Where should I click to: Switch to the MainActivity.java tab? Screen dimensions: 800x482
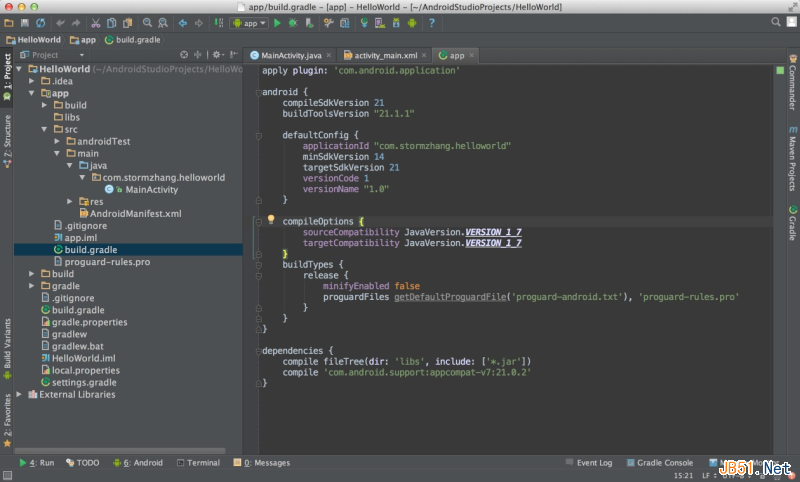[x=289, y=55]
